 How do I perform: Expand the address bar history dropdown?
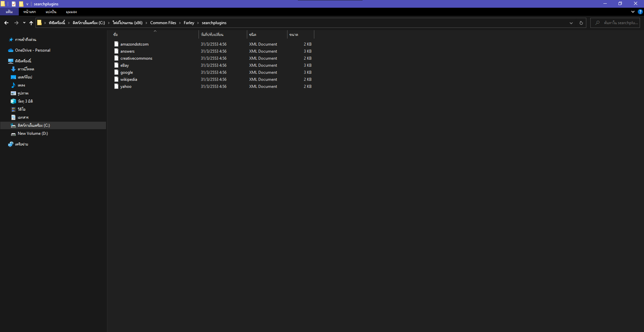click(571, 23)
